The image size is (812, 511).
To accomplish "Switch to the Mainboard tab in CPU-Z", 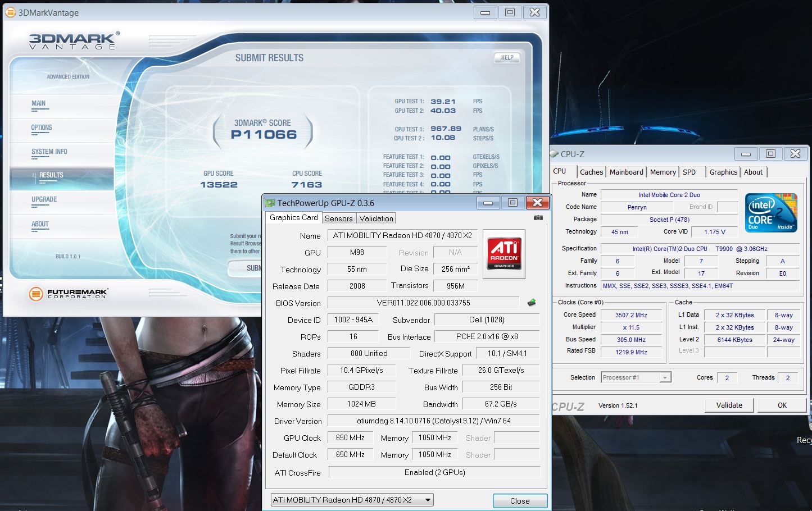I will coord(626,172).
